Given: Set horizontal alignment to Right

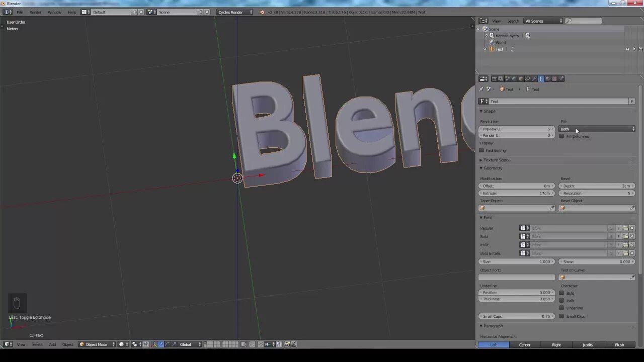Looking at the screenshot, I should point(556,345).
